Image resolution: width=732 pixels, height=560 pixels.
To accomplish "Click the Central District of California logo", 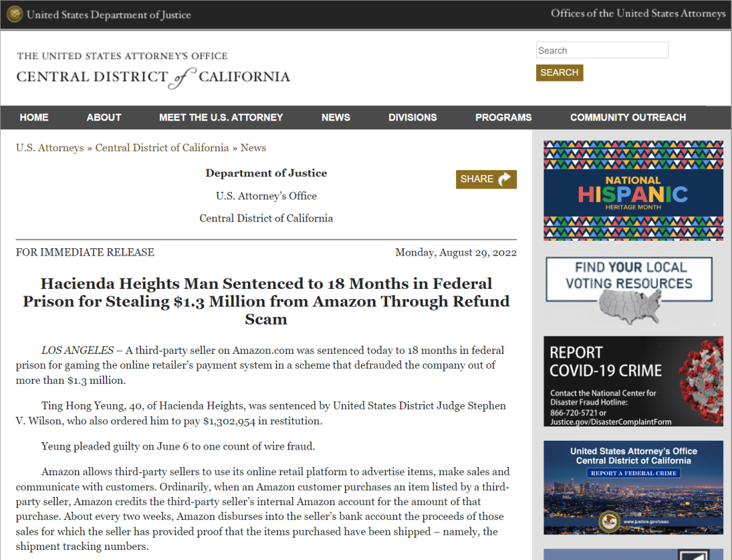I will 153,70.
